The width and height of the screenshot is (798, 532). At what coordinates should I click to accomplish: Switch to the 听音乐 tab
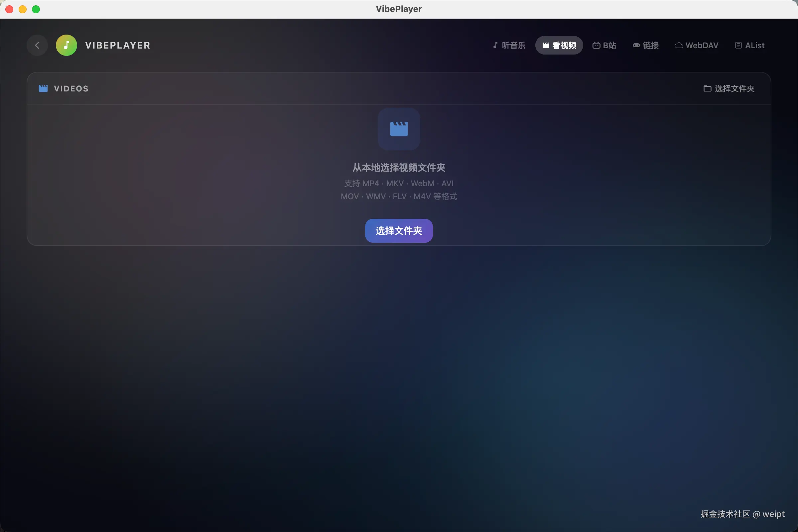[513, 45]
